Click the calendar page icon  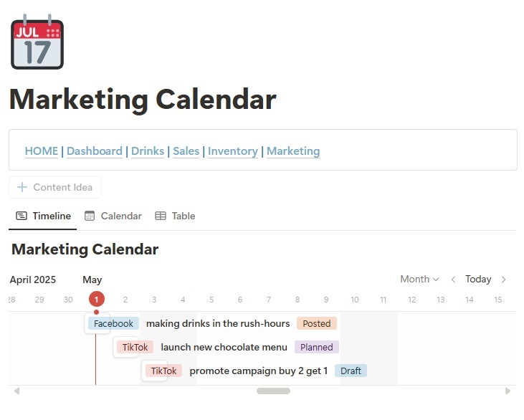[37, 42]
